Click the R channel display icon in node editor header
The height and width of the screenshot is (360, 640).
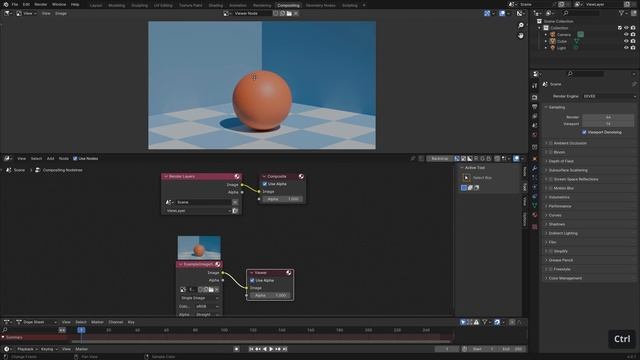click(476, 158)
